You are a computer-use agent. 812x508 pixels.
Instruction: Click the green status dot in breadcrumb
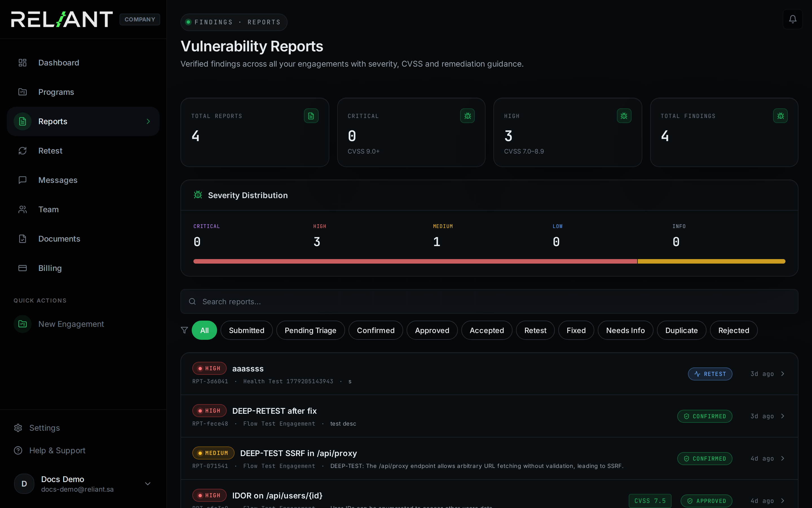[188, 22]
